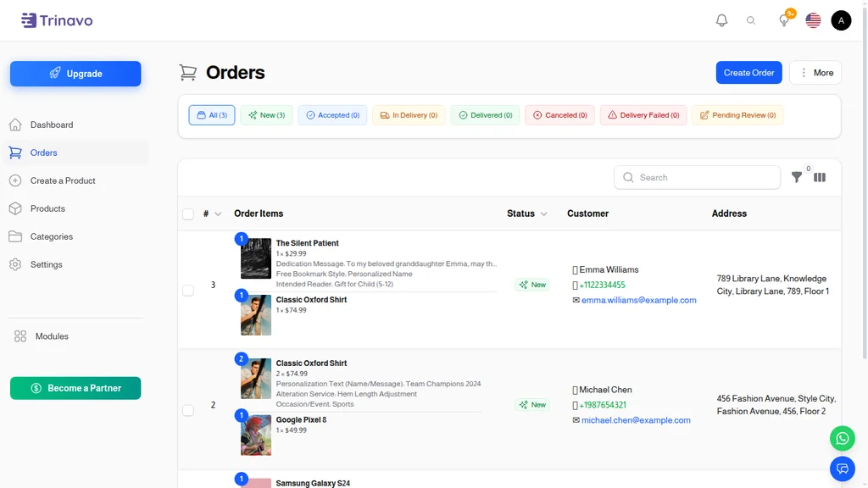Open the Status column sort chevron

(543, 214)
